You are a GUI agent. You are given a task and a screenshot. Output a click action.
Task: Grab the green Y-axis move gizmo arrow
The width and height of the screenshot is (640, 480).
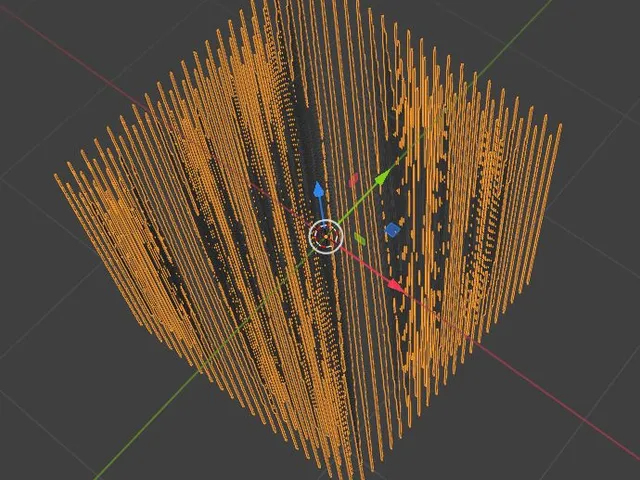[x=382, y=177]
